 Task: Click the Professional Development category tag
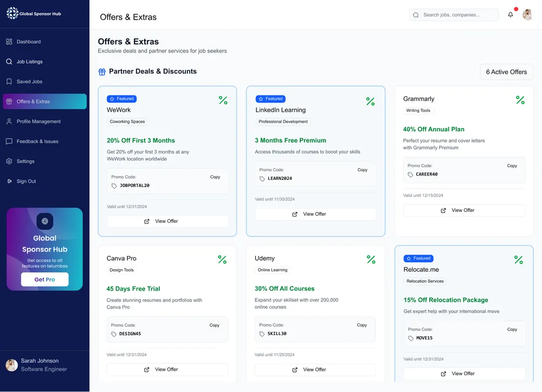tap(283, 121)
